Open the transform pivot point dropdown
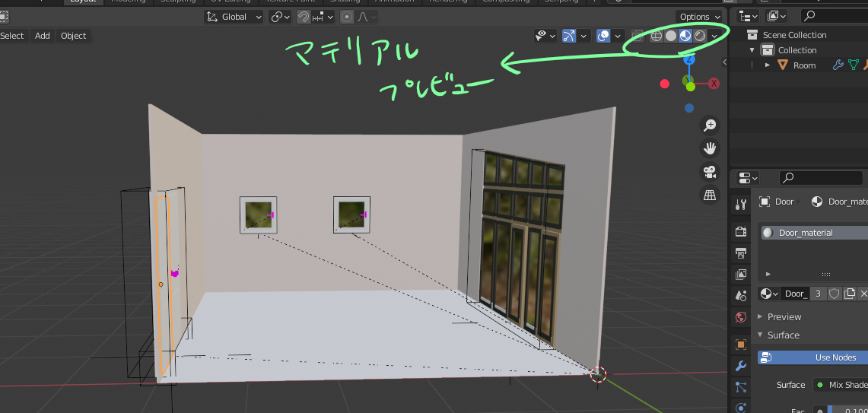 pyautogui.click(x=280, y=17)
